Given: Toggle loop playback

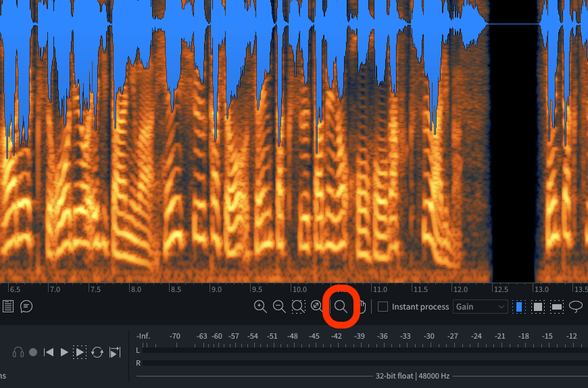Looking at the screenshot, I should [97, 352].
